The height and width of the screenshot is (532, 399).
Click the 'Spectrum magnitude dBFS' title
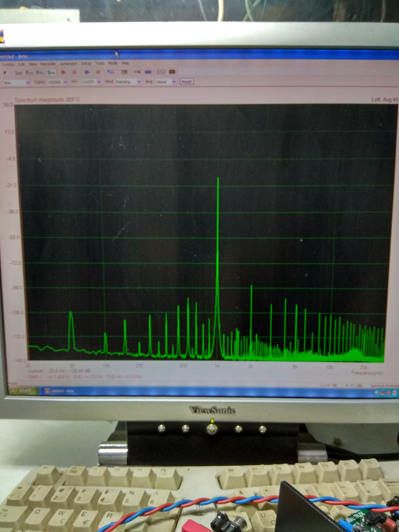[47, 100]
